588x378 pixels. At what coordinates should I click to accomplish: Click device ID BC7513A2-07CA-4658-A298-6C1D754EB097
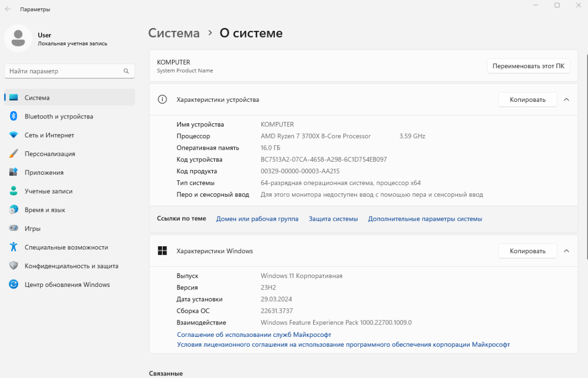click(x=324, y=160)
